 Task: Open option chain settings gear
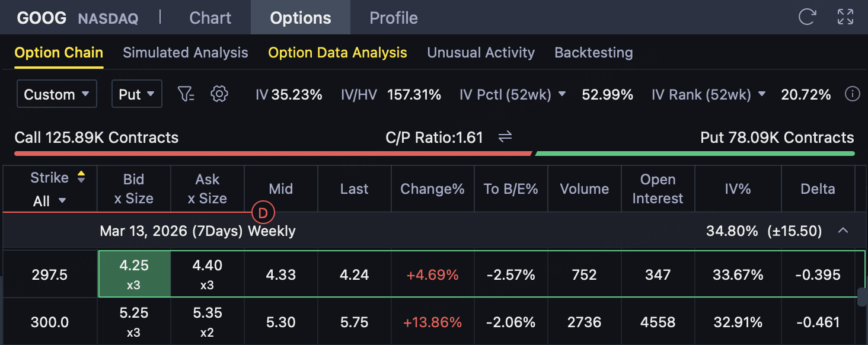click(219, 94)
